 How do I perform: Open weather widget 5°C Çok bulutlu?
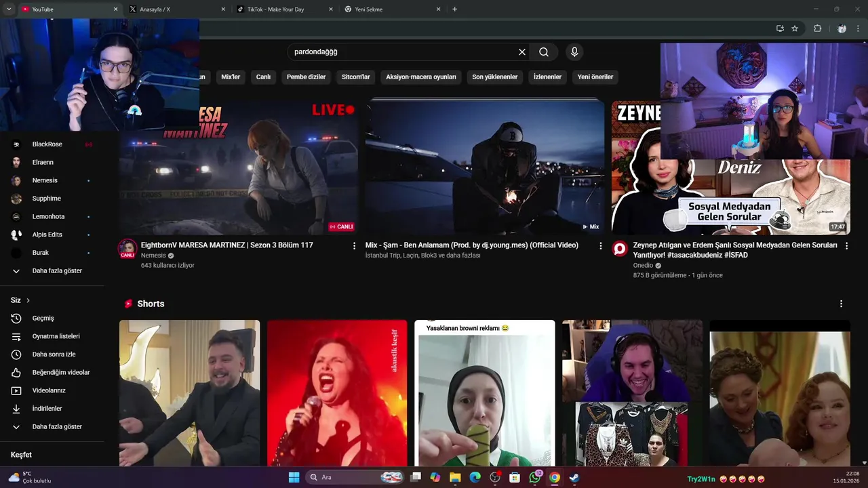[30, 477]
